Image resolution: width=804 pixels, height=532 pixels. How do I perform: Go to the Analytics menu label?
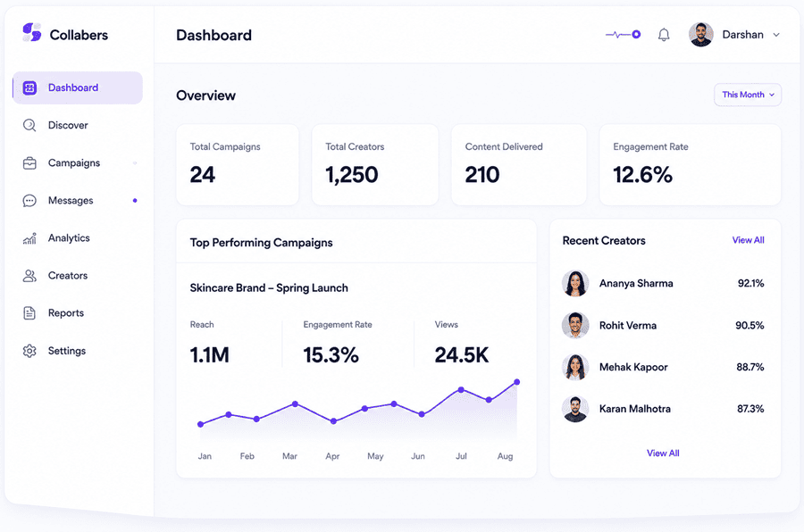[x=69, y=237]
